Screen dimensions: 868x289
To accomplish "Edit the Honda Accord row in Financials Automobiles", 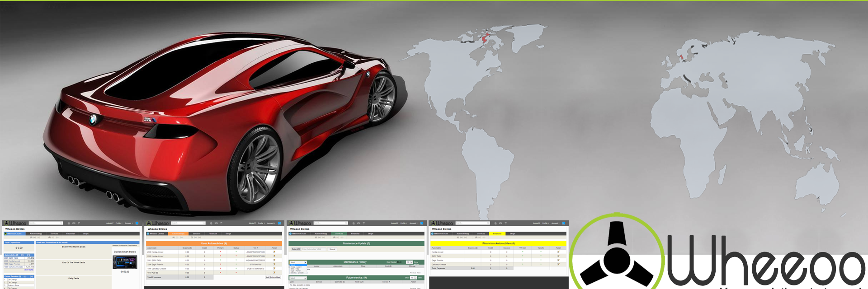I will 558,252.
